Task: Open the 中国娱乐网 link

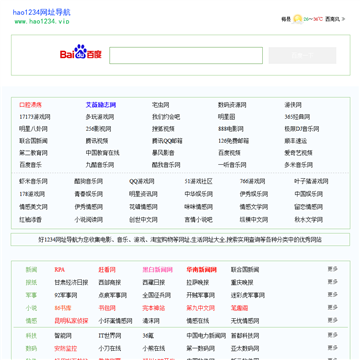Action: pyautogui.click(x=309, y=194)
